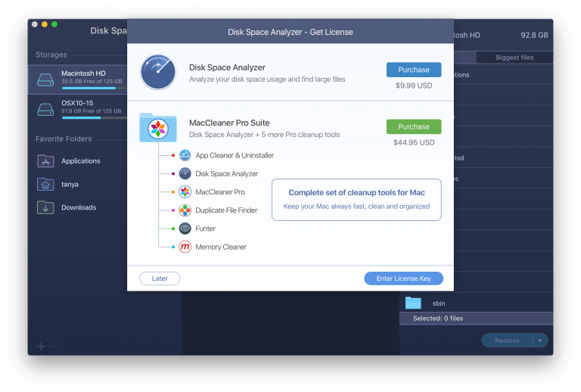Click the Complete set of cleanup tools banner
This screenshot has width=581, height=392.
356,200
